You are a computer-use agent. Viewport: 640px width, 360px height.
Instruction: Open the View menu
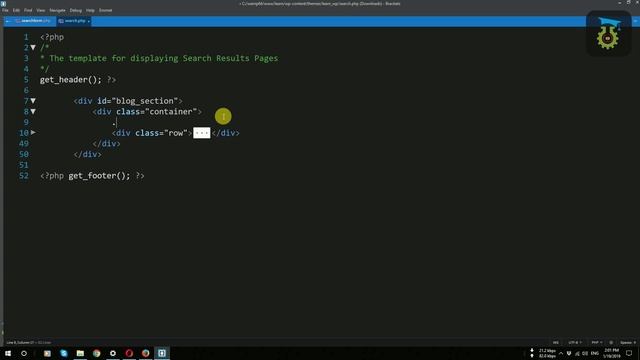click(41, 10)
